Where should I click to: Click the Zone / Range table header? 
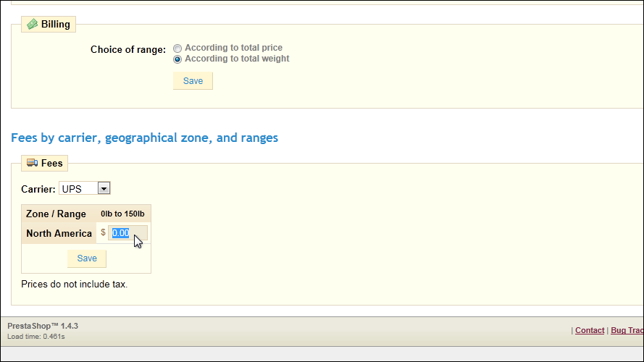pyautogui.click(x=56, y=214)
